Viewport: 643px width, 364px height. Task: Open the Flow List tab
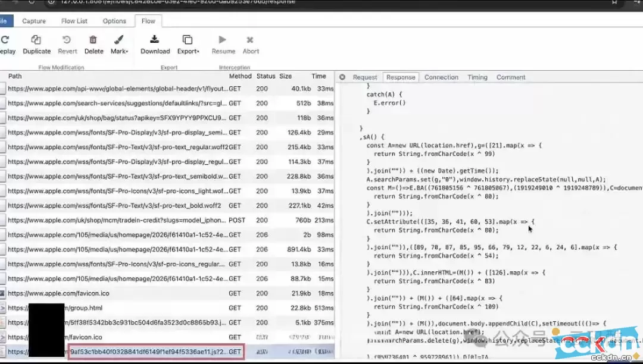coord(74,21)
